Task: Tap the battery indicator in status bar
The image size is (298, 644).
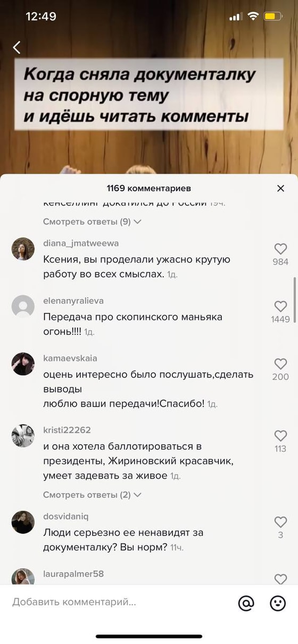Action: click(x=273, y=16)
